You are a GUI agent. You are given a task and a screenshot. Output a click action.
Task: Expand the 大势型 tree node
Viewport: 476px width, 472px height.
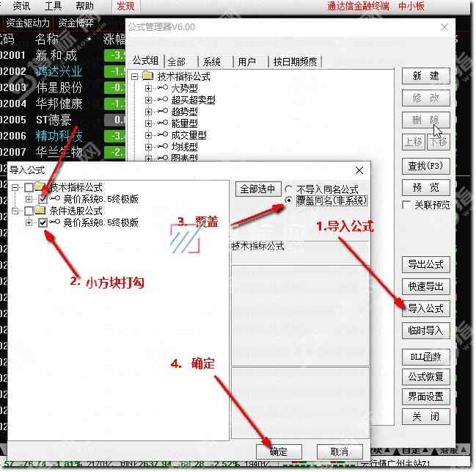pyautogui.click(x=148, y=88)
